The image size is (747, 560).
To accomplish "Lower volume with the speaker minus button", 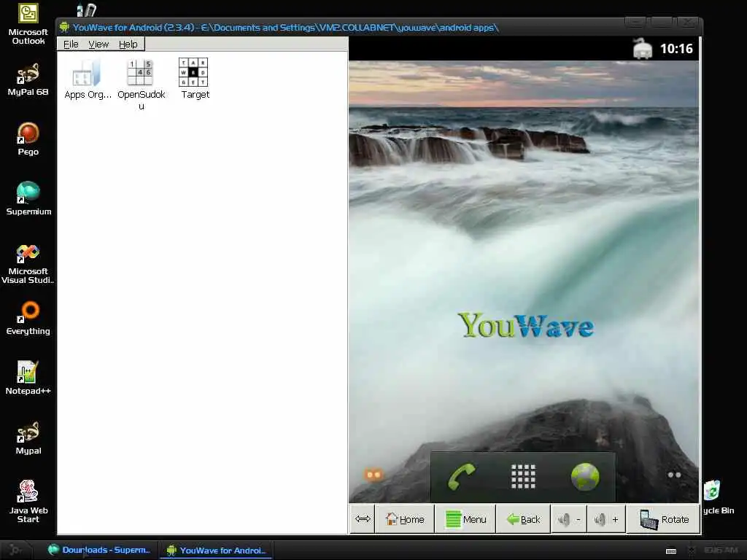I will pyautogui.click(x=569, y=519).
